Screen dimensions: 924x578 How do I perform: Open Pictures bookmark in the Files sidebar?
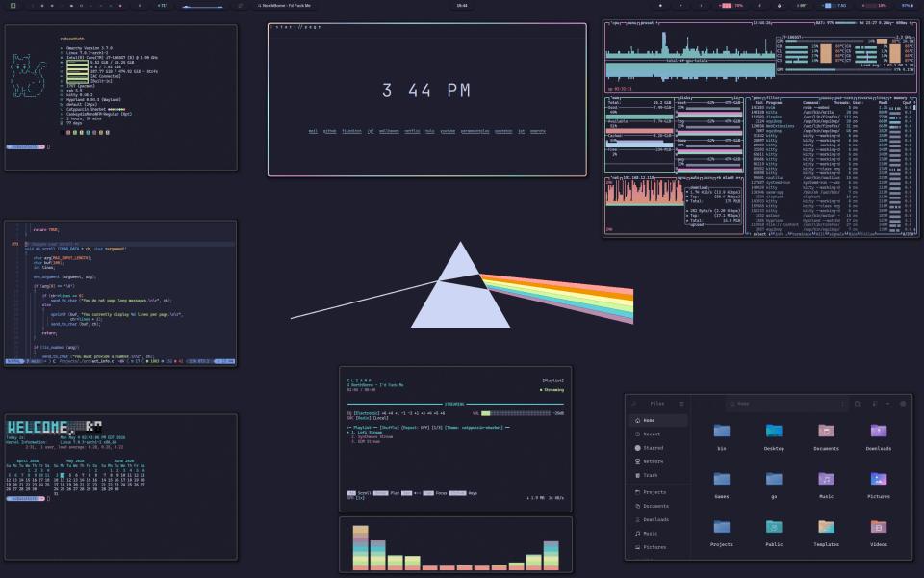[657, 547]
